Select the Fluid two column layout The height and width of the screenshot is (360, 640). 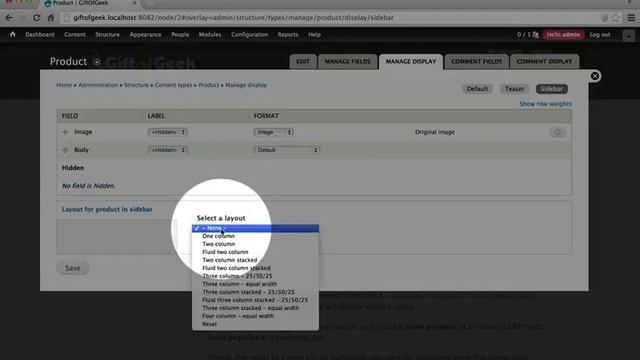[256, 252]
